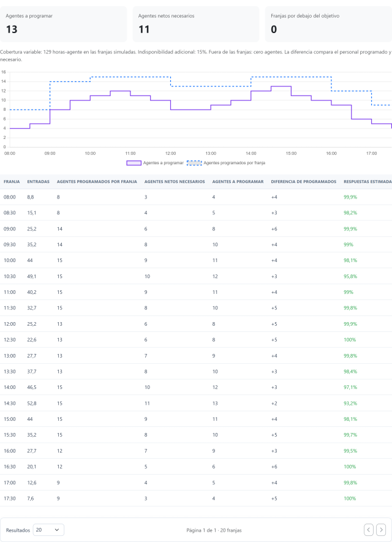Click the 14:00 franja row cell
The image size is (392, 542).
[x=10, y=387]
